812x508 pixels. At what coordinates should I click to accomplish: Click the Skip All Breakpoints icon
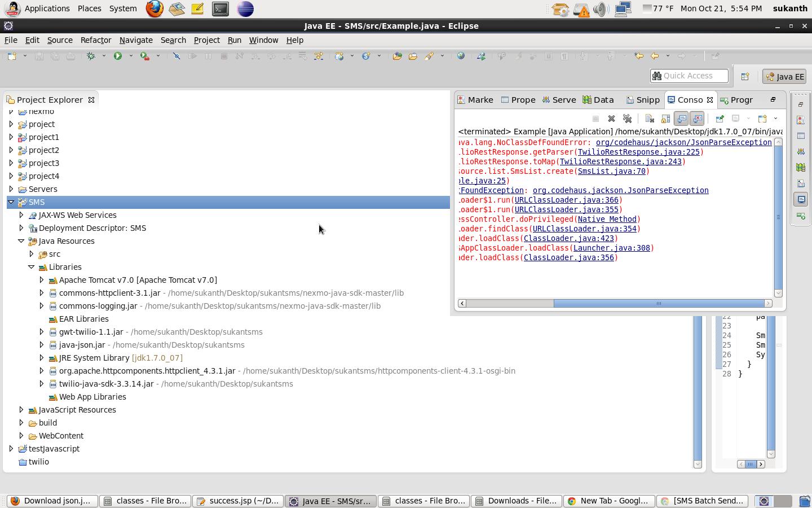[x=176, y=56]
